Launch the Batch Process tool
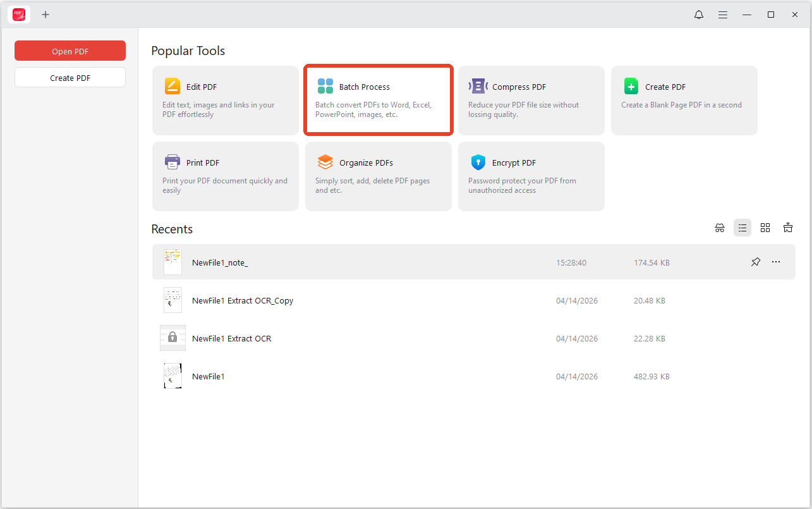This screenshot has width=812, height=509. tap(378, 100)
